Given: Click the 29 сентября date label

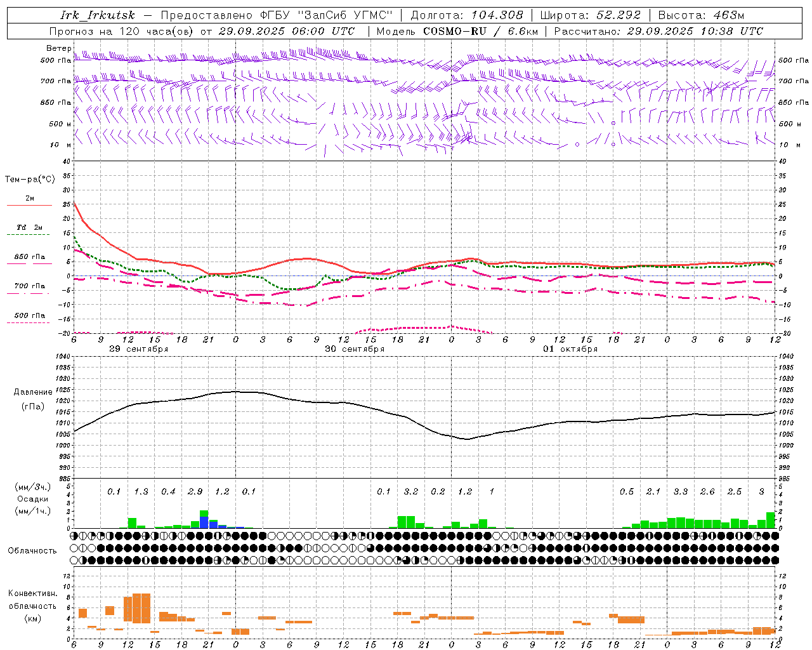Looking at the screenshot, I should 138,349.
